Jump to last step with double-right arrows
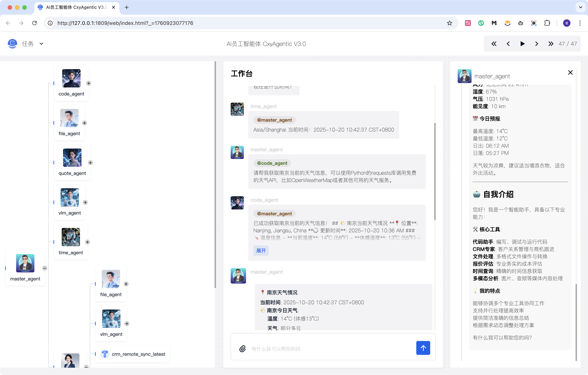This screenshot has height=375, width=588. (x=550, y=44)
